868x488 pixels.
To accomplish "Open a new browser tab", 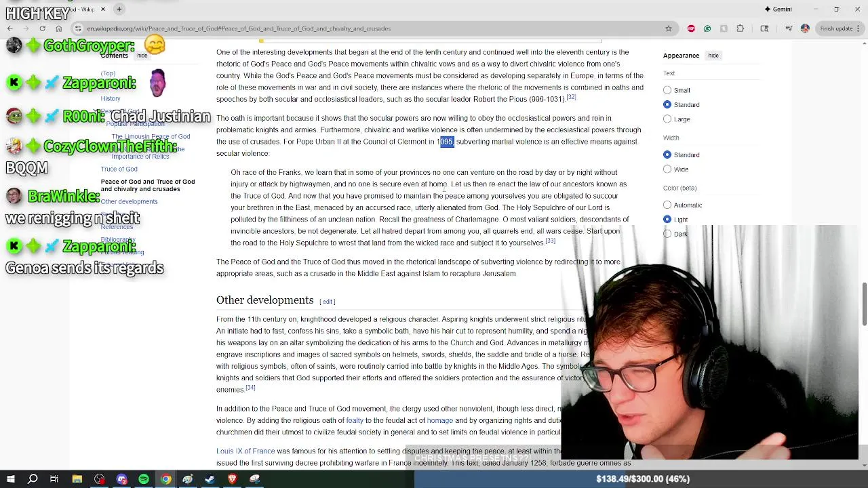I will click(119, 9).
